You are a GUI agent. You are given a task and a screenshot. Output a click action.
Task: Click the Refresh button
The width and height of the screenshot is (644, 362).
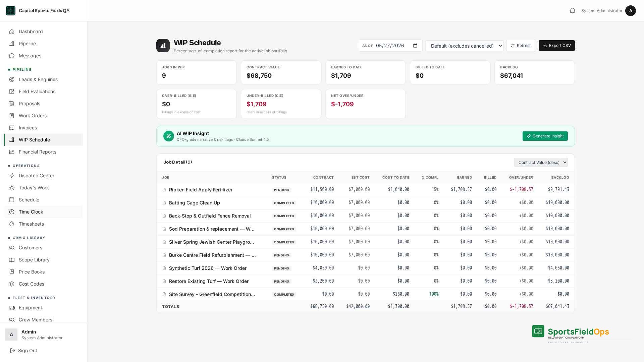pyautogui.click(x=521, y=46)
